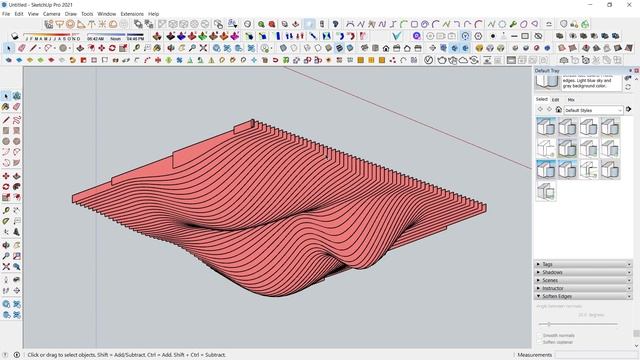The height and width of the screenshot is (360, 640).
Task: Select the Pan hand tool in left toolbar
Action: click(17, 245)
